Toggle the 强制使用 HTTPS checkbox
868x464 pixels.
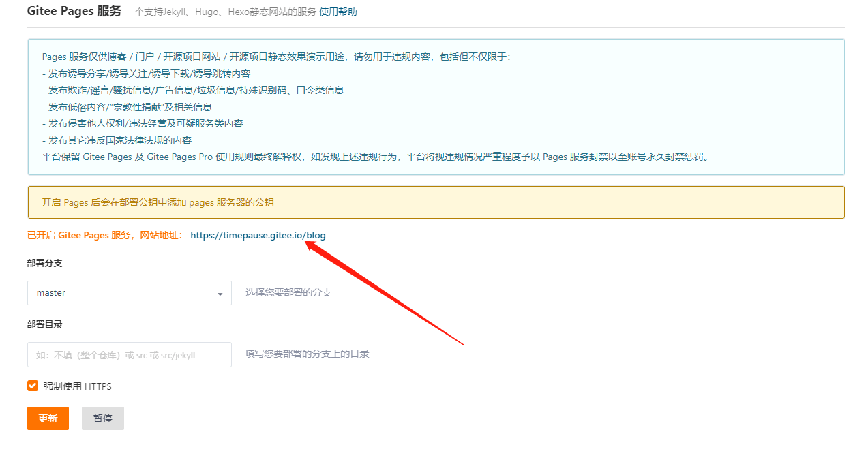coord(33,386)
